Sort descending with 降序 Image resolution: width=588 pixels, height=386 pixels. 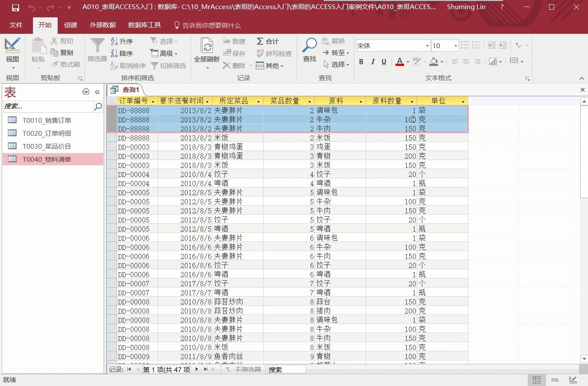[121, 53]
